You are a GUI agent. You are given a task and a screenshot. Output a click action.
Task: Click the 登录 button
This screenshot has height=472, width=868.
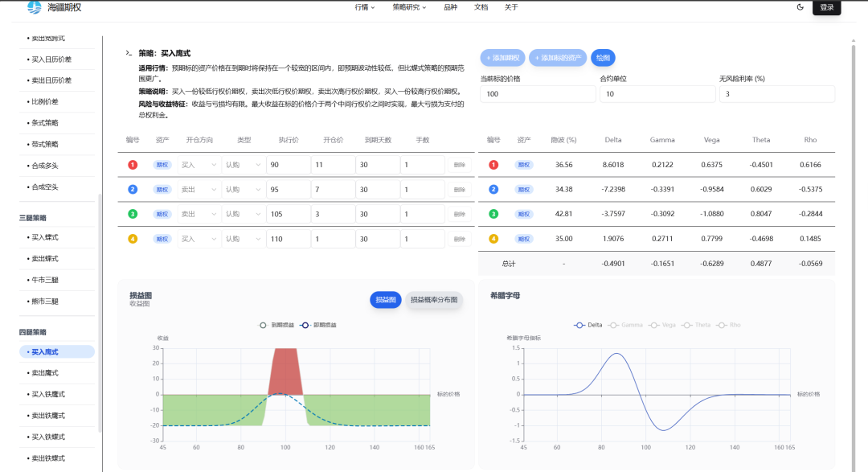tap(827, 7)
